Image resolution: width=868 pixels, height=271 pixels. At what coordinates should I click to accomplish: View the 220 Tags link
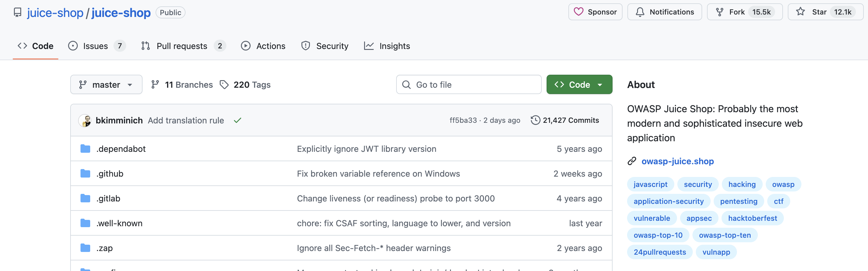pyautogui.click(x=252, y=85)
